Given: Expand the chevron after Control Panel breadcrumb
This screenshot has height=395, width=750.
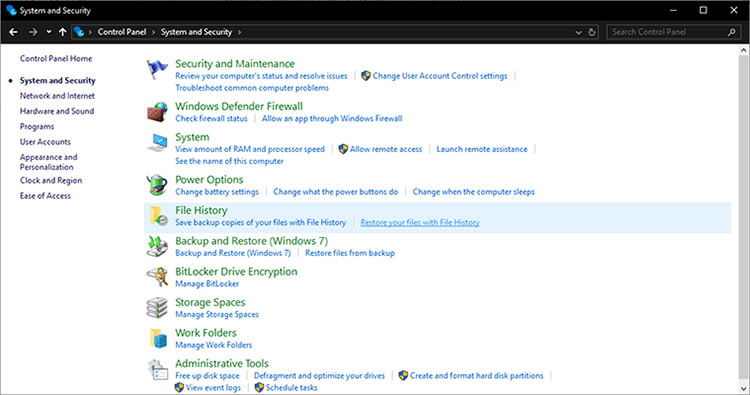Looking at the screenshot, I should click(154, 33).
